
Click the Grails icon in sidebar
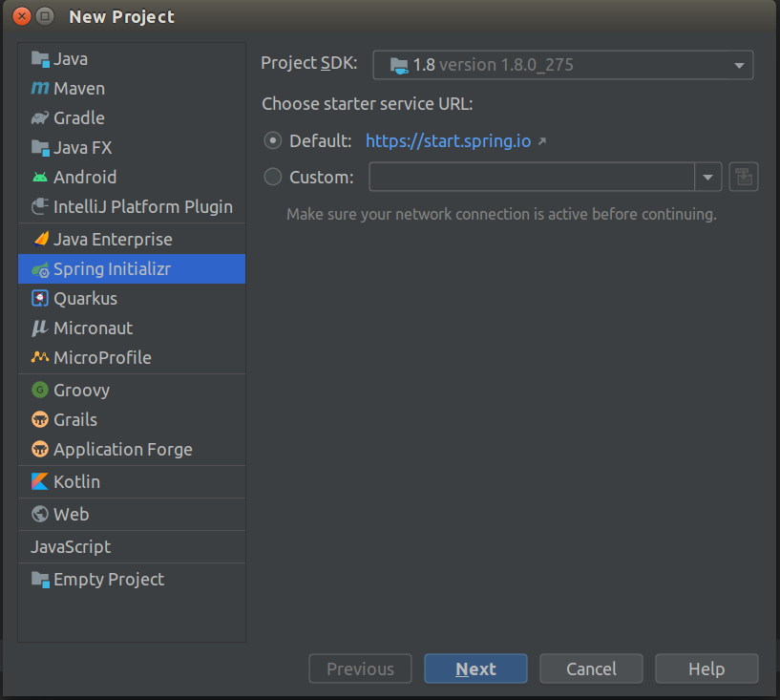click(x=40, y=420)
